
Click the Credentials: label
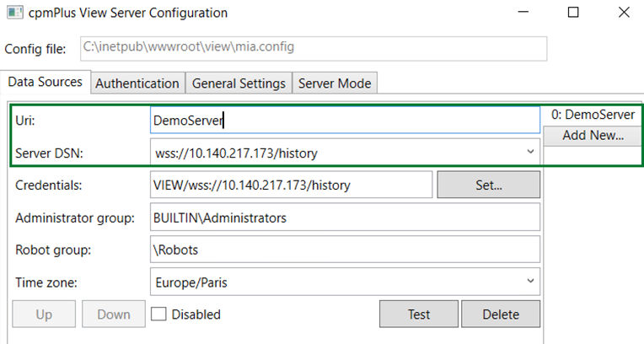click(48, 185)
